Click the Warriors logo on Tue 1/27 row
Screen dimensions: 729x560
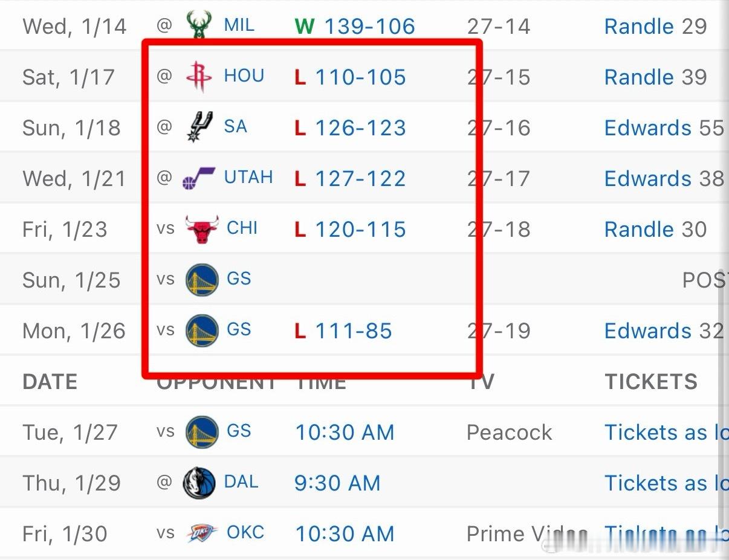tap(202, 432)
